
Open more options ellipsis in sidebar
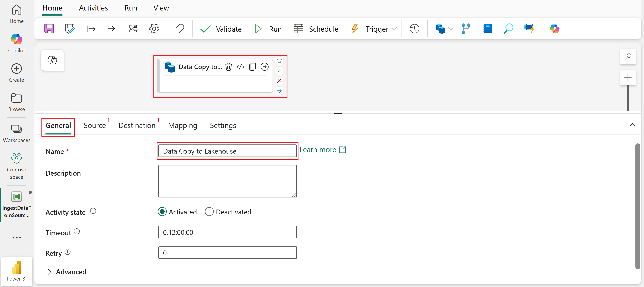point(16,238)
